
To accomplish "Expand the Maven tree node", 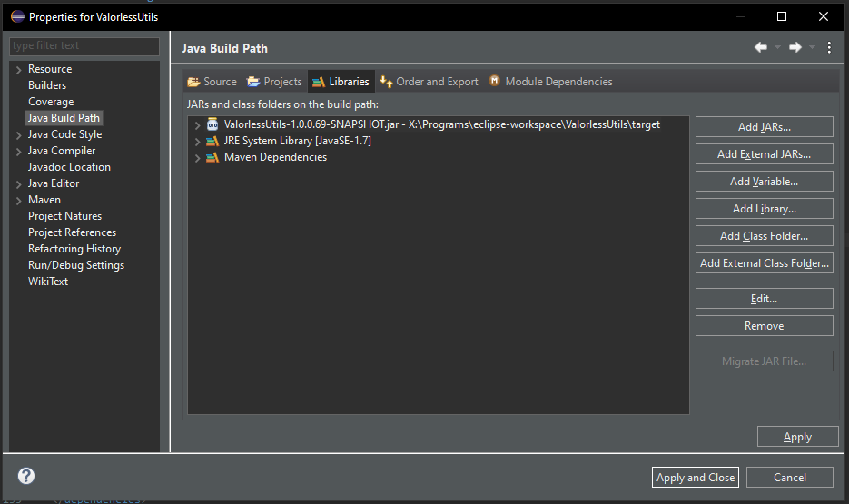I will [19, 201].
